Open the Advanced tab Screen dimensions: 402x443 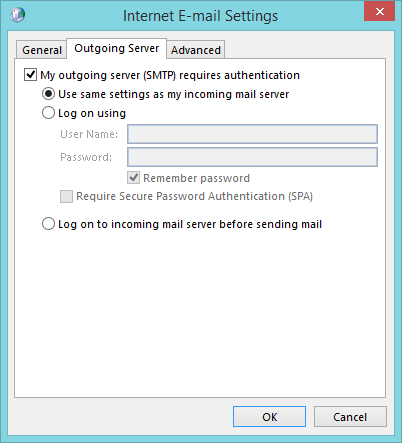click(196, 50)
